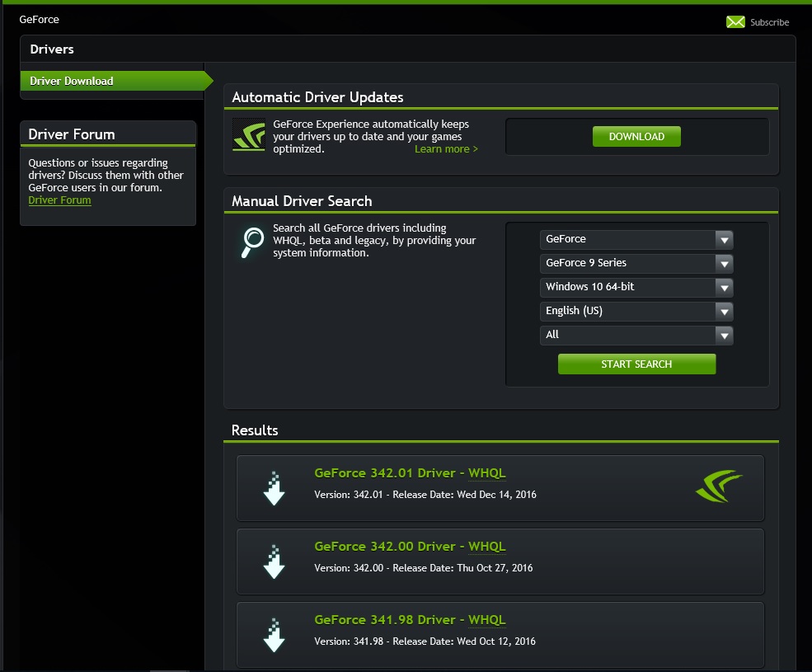The height and width of the screenshot is (672, 812).
Task: Click text 'Version: 342.01 - Release Date: Wed Dec 14, 2016'
Action: coord(425,495)
